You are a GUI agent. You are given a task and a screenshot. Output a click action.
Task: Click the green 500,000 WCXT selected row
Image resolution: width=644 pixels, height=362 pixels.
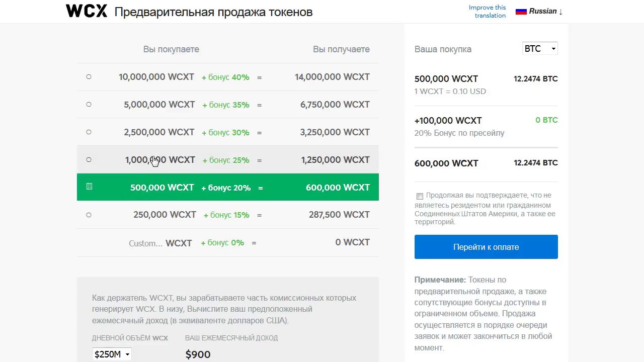click(227, 187)
